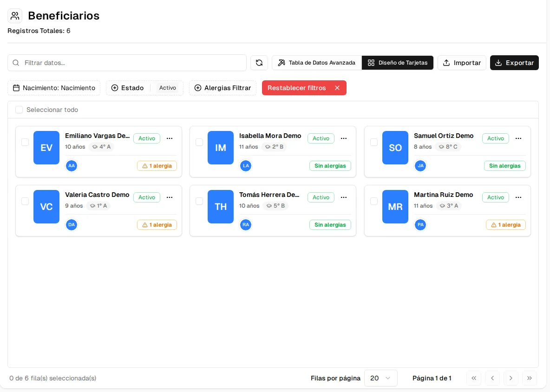Jump to last page double-arrow

click(529, 378)
